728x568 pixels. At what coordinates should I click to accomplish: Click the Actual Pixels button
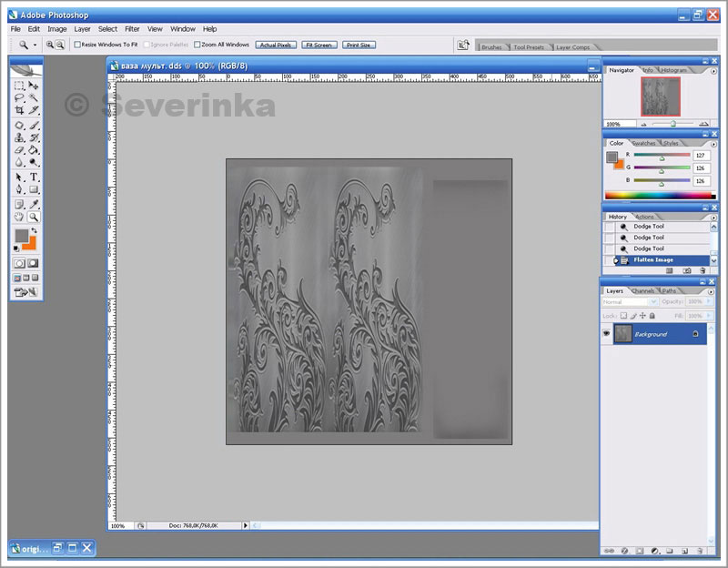coord(276,44)
